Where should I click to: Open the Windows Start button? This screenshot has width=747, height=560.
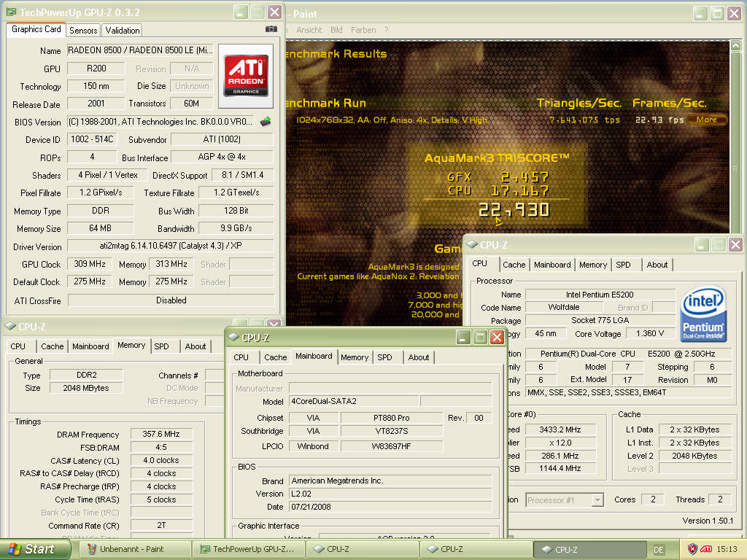click(x=34, y=549)
